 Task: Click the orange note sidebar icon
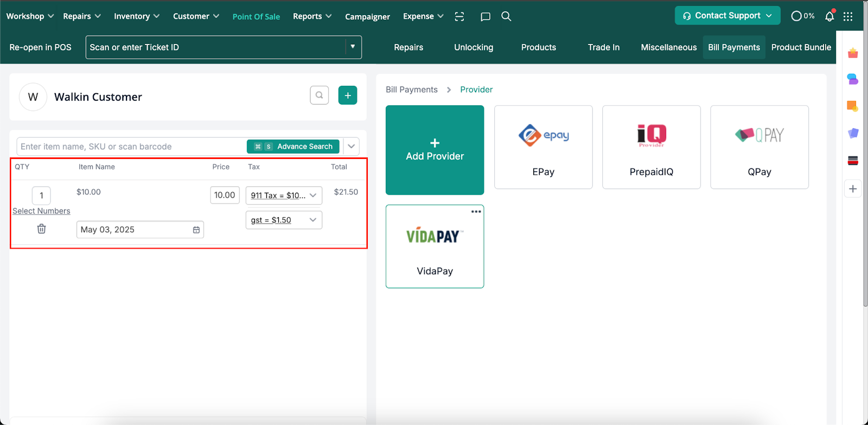[x=853, y=106]
